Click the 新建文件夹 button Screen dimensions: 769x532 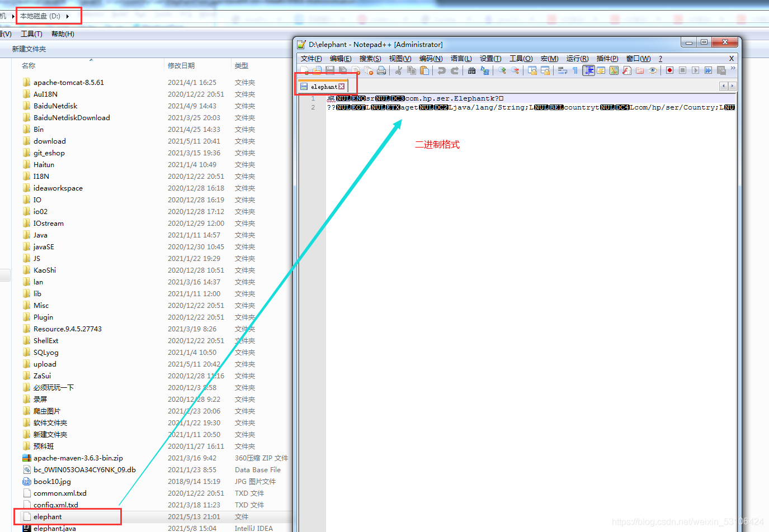click(x=29, y=49)
